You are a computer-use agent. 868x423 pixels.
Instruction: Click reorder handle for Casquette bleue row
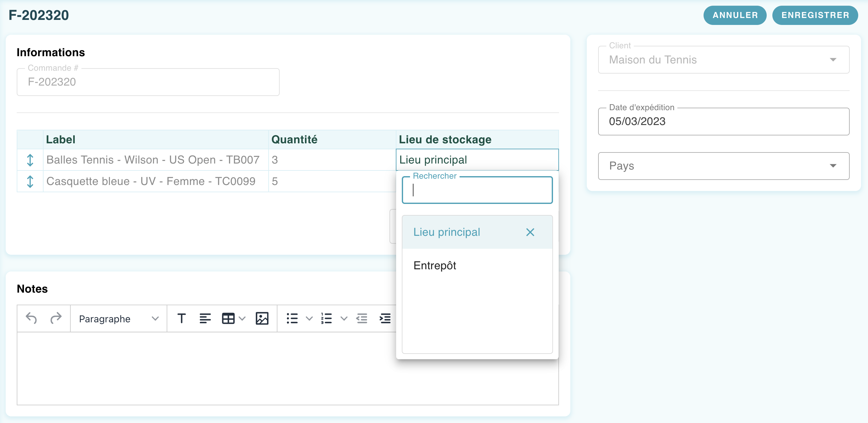tap(30, 182)
